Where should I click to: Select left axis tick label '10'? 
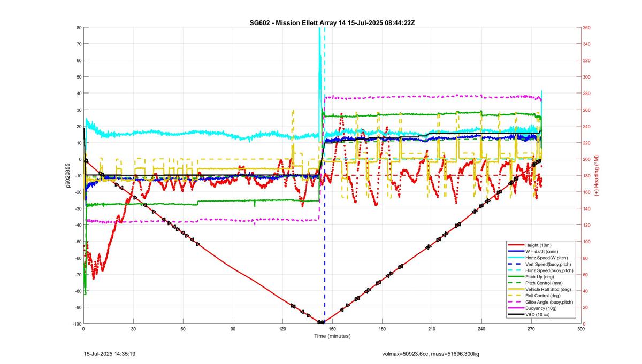click(78, 143)
